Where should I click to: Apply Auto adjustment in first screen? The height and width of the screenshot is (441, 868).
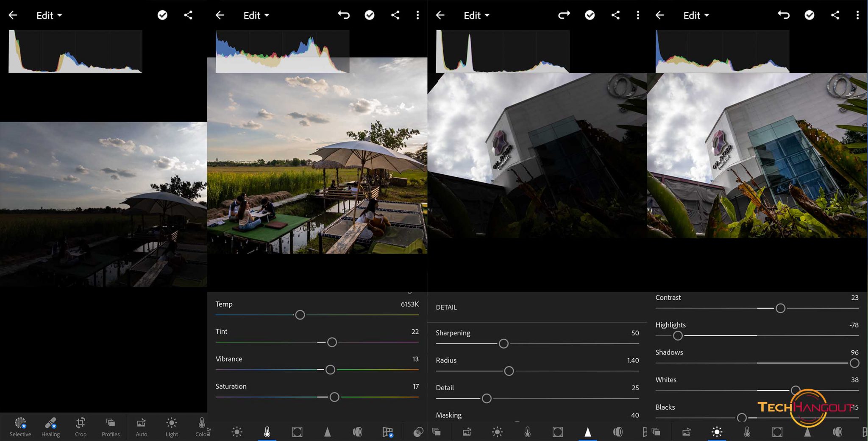pos(141,427)
